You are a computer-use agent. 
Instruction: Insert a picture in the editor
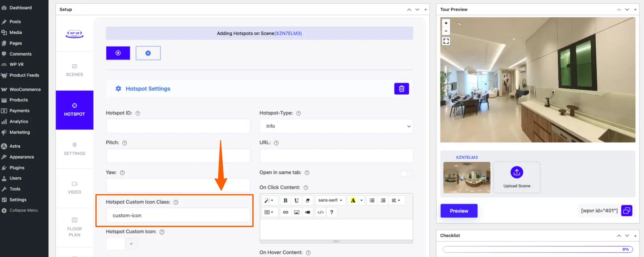tap(297, 212)
